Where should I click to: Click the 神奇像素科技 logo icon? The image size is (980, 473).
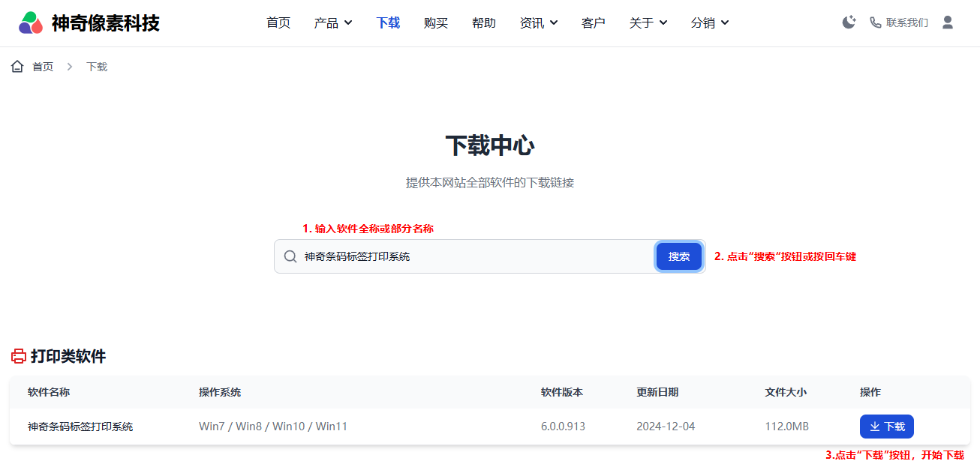[31, 22]
